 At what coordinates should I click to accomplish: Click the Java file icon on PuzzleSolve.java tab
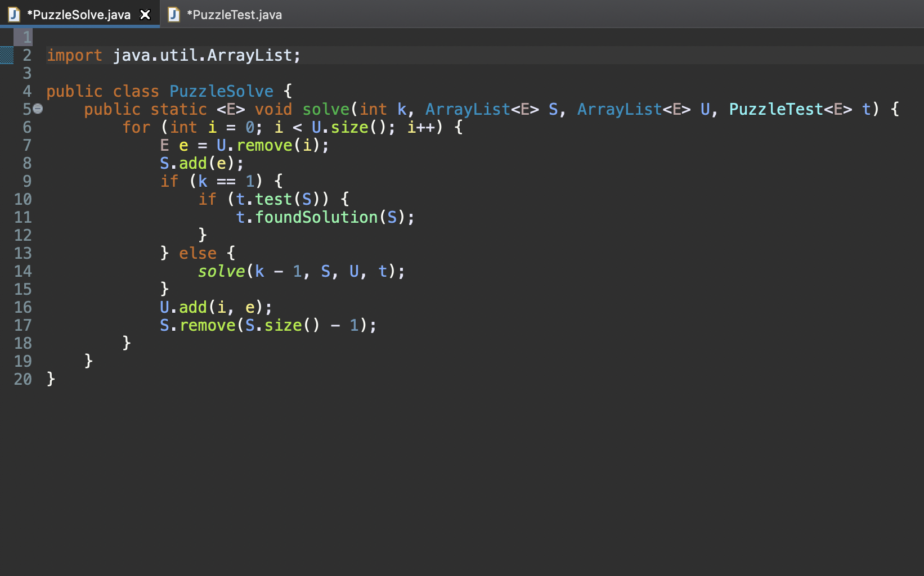(x=14, y=15)
